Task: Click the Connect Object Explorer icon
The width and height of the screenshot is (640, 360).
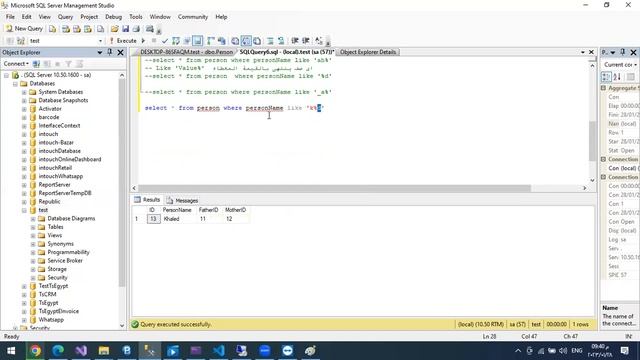Action: click(x=36, y=64)
